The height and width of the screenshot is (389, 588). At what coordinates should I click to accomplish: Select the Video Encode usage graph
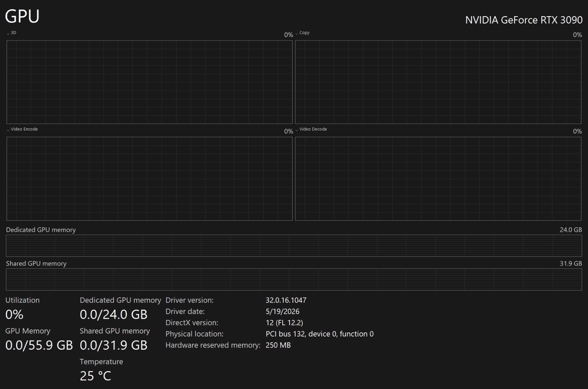pyautogui.click(x=149, y=179)
